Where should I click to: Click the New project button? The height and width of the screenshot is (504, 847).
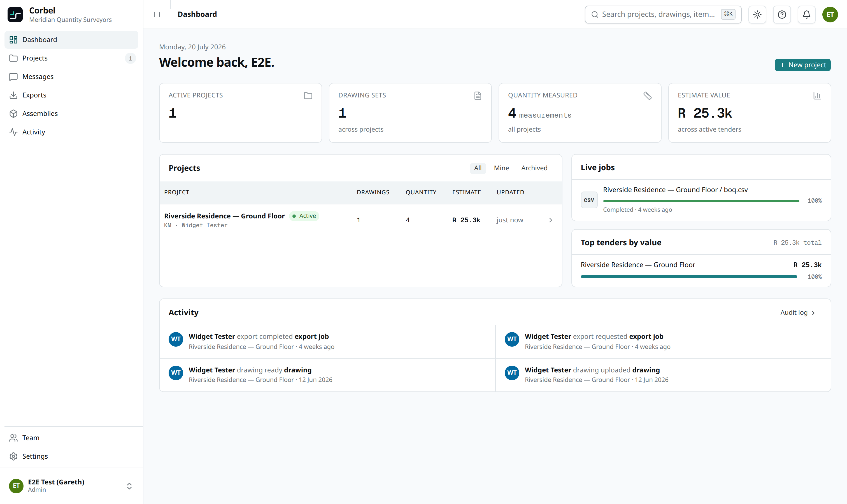point(802,65)
